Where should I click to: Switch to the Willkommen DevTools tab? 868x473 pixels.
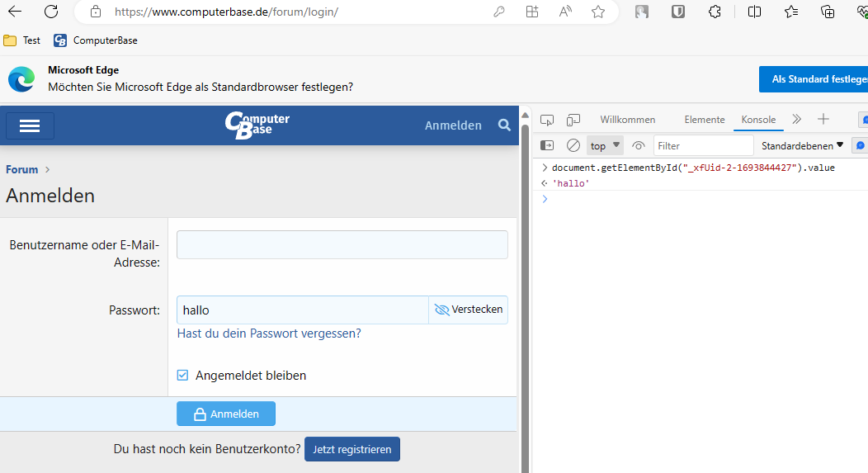click(628, 120)
